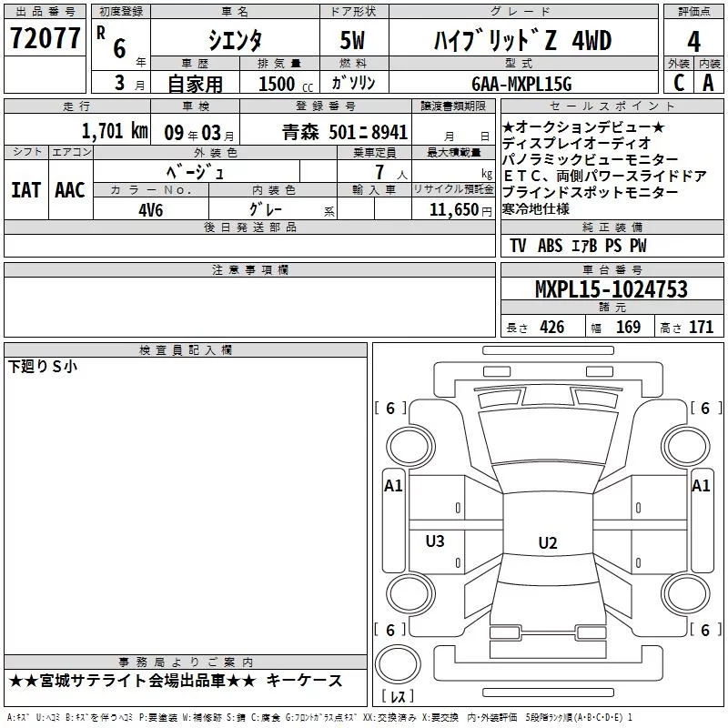Click mileage value 1,701 km
The width and height of the screenshot is (728, 728).
115,131
